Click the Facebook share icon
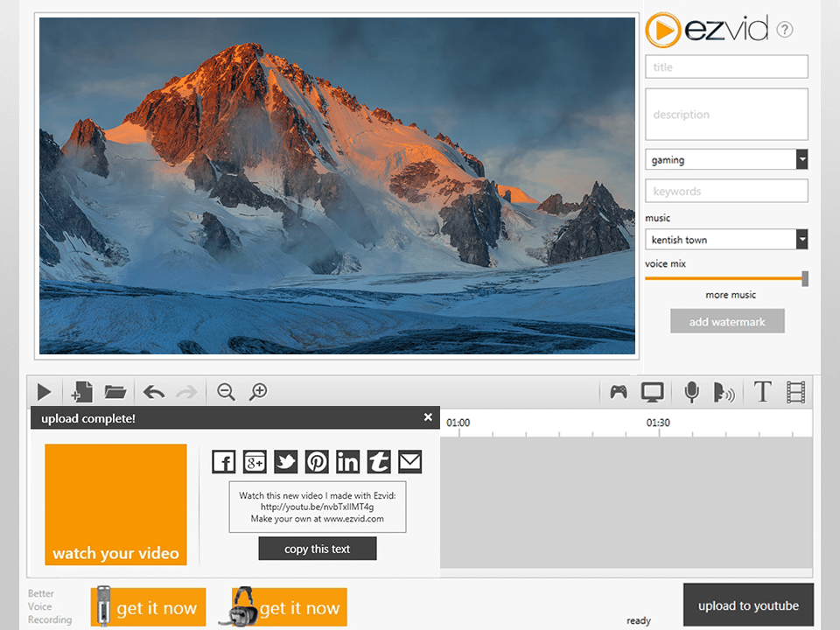This screenshot has width=840, height=630. pyautogui.click(x=223, y=461)
